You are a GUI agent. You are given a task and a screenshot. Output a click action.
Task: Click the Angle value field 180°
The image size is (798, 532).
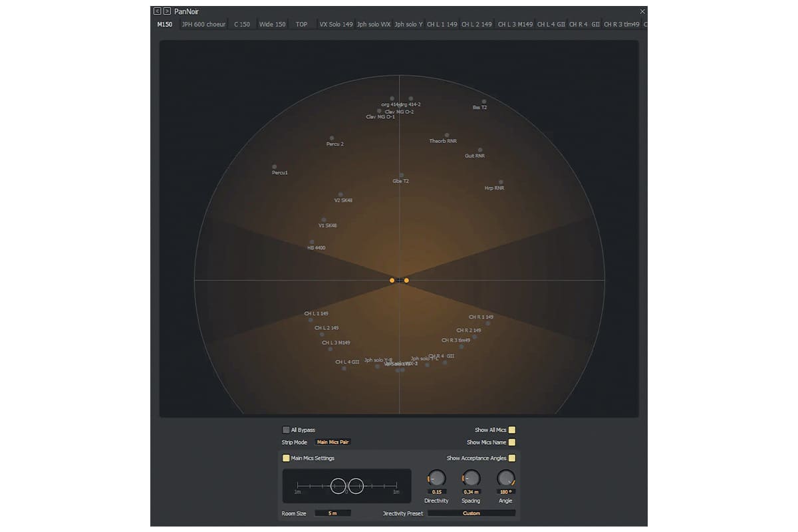pos(505,492)
